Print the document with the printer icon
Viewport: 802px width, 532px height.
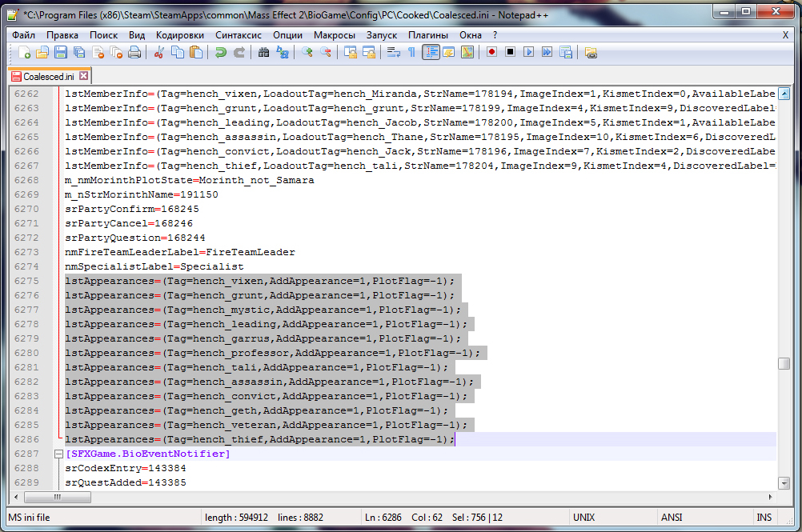(134, 52)
